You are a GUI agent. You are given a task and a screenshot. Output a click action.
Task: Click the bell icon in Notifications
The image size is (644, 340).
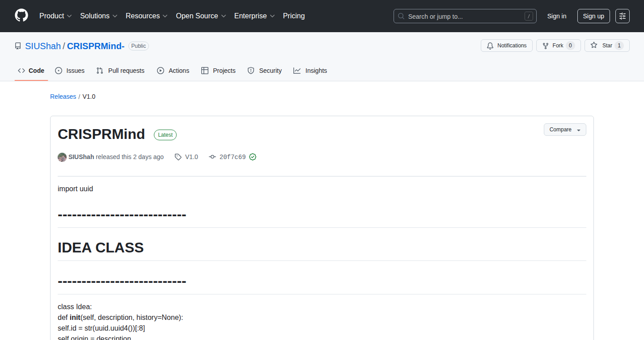pos(490,46)
